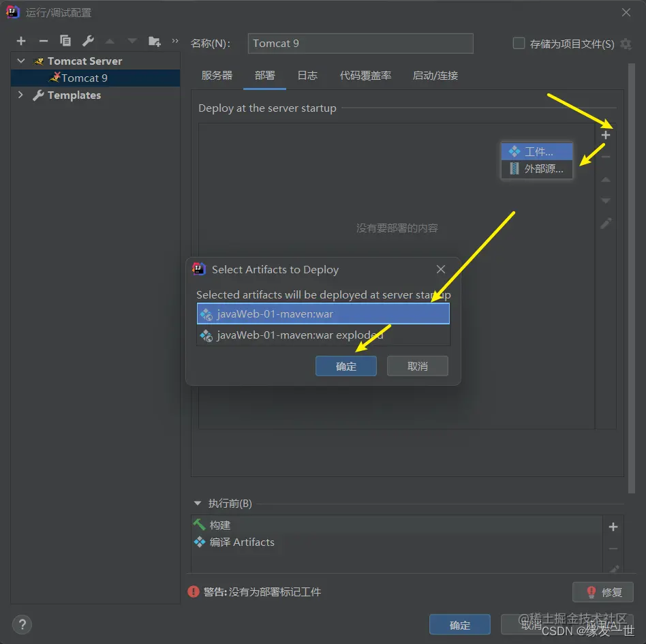646x644 pixels.
Task: Close the Select Artifacts to Deploy dialog
Action: tap(441, 269)
